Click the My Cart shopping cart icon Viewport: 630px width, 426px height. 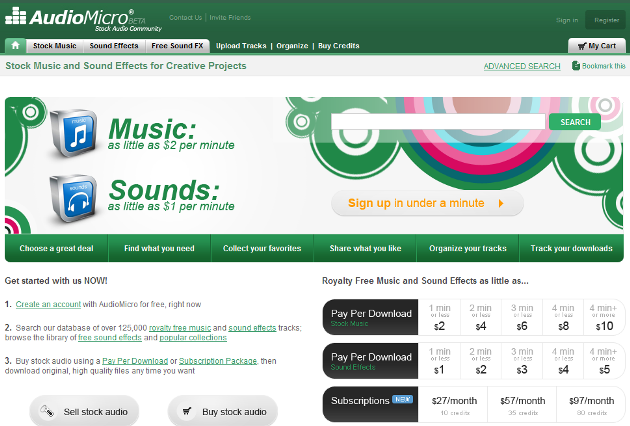point(582,46)
